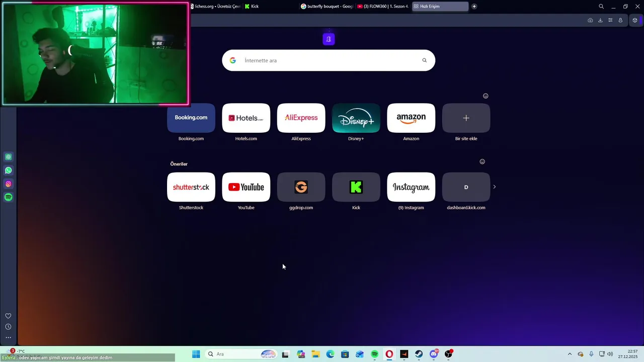Open bookmarks heart icon in sidebar
This screenshot has width=644, height=362.
click(8, 316)
